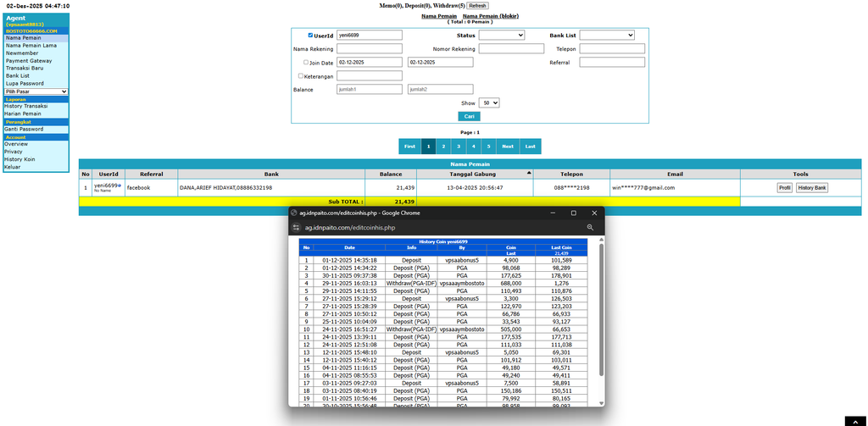Close the History Coin popup window

pyautogui.click(x=594, y=213)
